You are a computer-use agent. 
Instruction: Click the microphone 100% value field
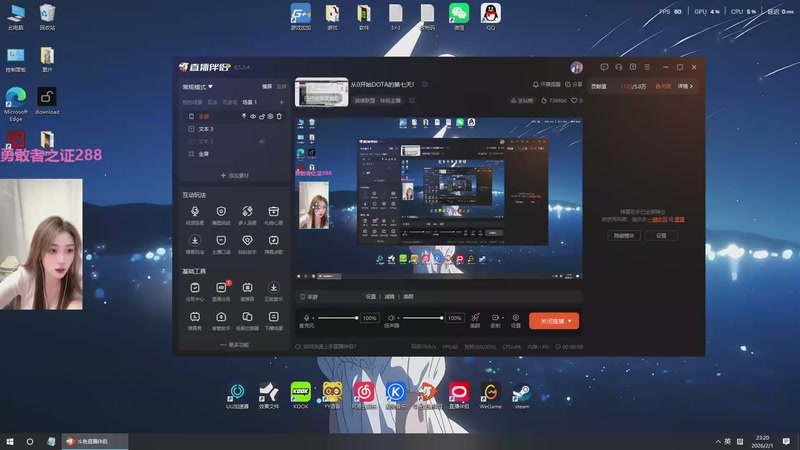click(369, 318)
